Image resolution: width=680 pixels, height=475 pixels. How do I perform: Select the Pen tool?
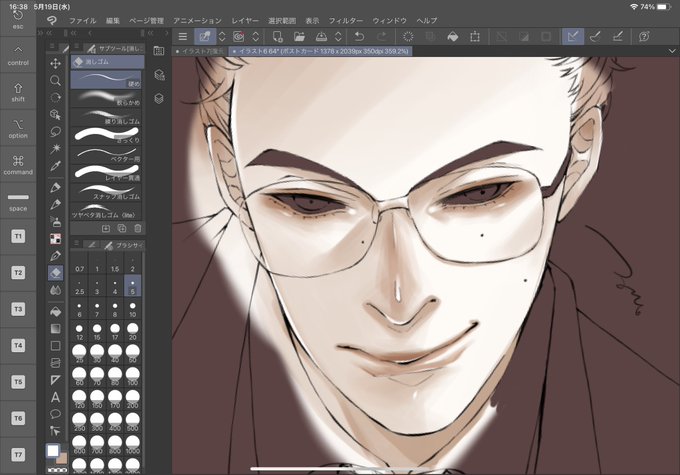[55, 187]
